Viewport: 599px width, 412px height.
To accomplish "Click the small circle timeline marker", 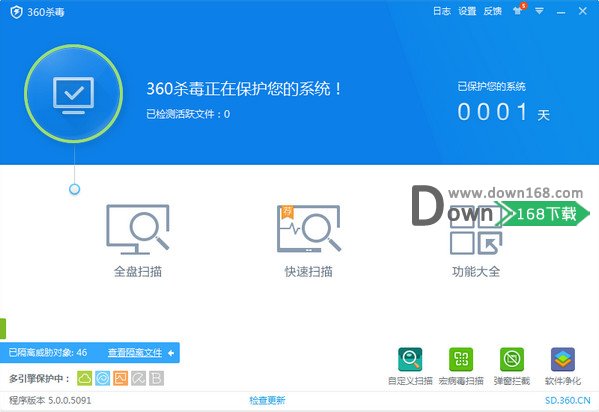I will pos(74,189).
